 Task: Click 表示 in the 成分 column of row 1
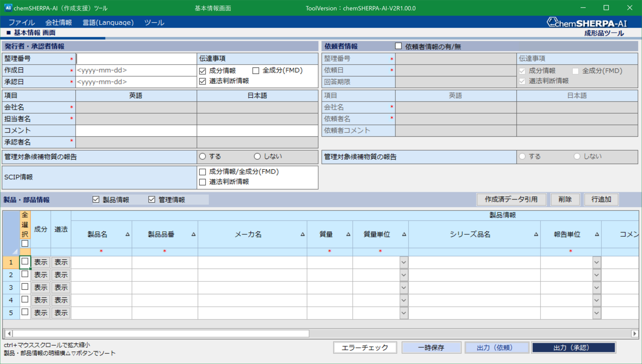click(x=40, y=262)
